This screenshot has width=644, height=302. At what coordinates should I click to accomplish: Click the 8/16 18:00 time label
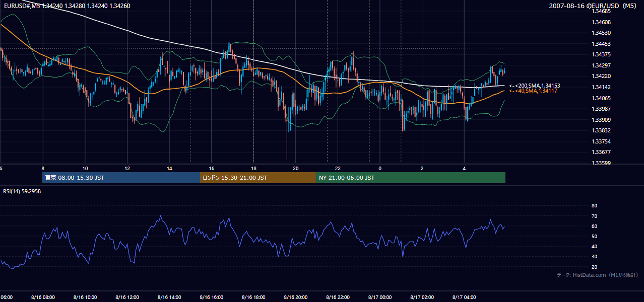point(253,297)
